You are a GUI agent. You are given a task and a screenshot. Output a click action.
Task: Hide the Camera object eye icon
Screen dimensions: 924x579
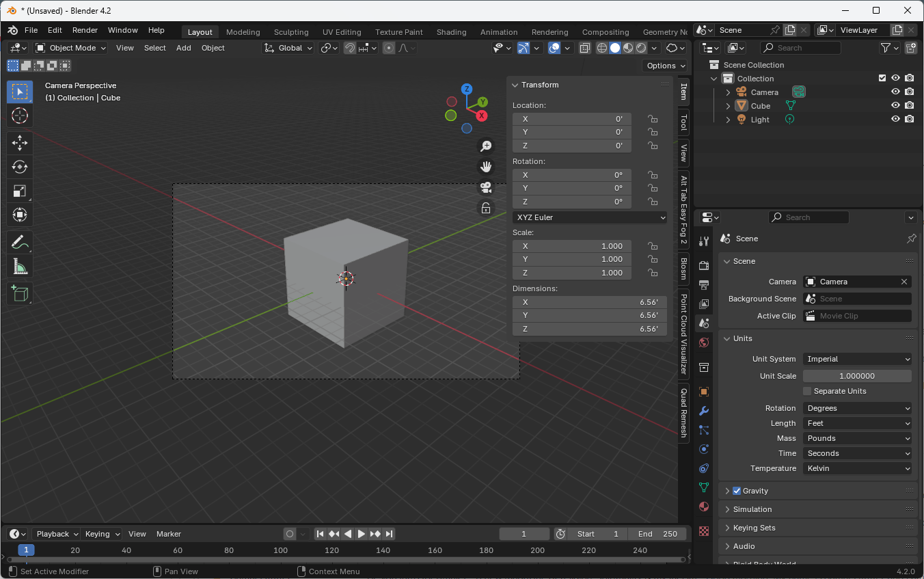pos(895,92)
